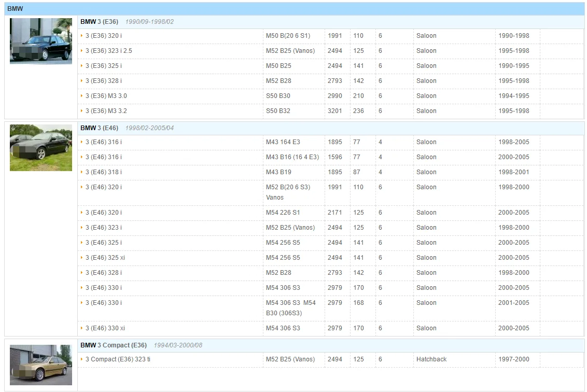
Task: Open the BMW 3 (E36) sedan thumbnail
Action: click(x=41, y=41)
